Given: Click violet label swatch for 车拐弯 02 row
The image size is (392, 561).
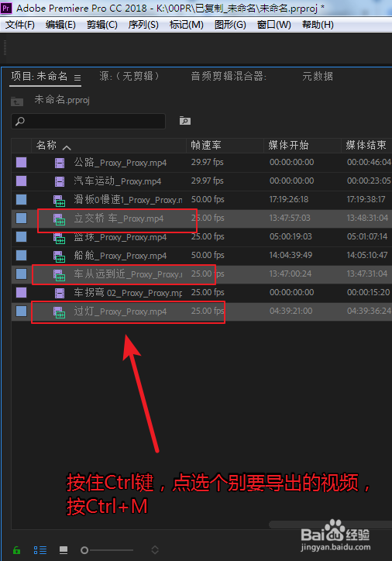Looking at the screenshot, I should [x=21, y=293].
